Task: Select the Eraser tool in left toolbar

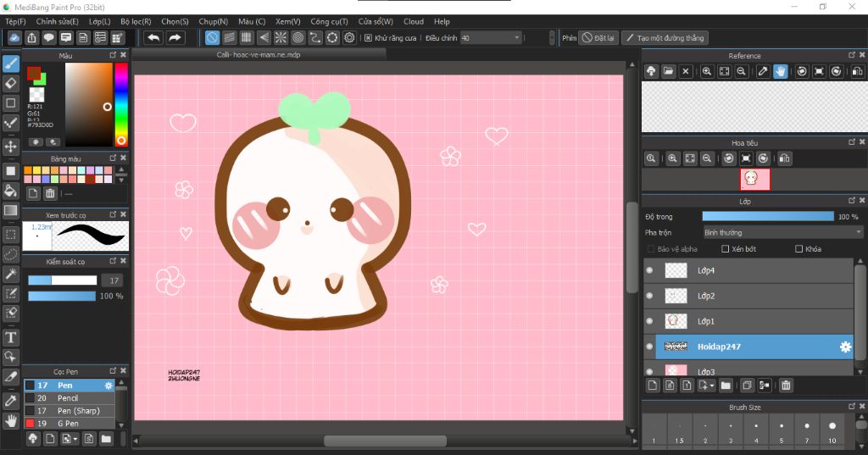Action: click(x=11, y=83)
